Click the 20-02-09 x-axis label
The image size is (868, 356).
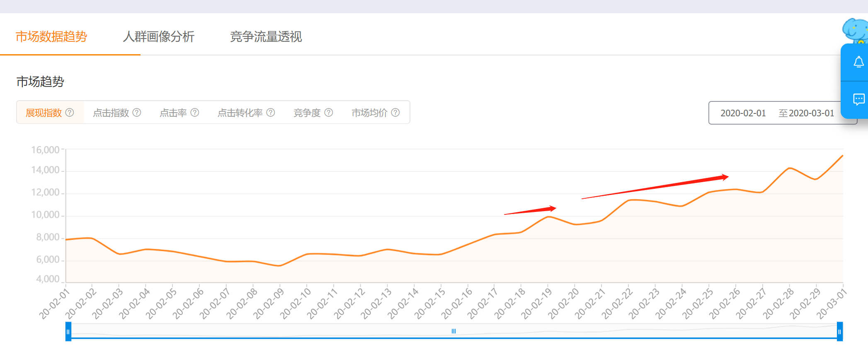pos(269,303)
